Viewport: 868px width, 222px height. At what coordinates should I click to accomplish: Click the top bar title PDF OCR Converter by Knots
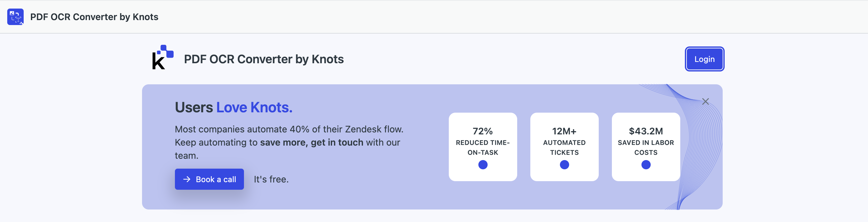tap(94, 17)
